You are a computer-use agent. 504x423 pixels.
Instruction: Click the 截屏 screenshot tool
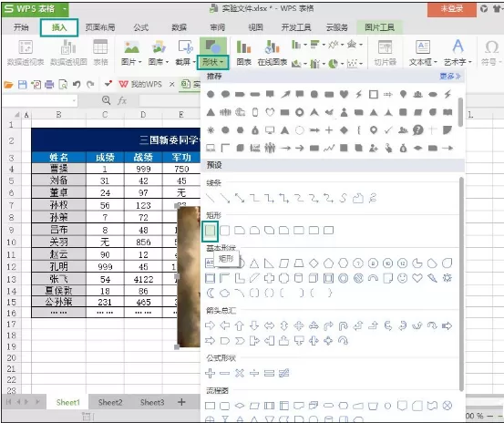coord(185,53)
